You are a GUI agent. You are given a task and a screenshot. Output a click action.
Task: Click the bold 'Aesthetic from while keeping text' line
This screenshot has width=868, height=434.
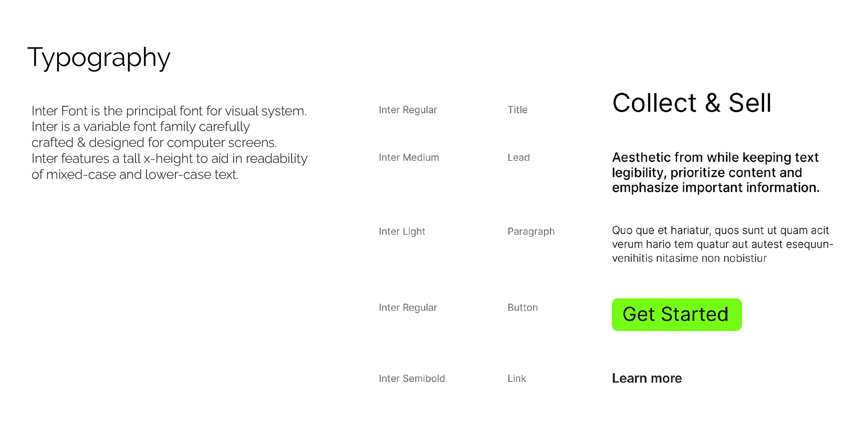(715, 157)
